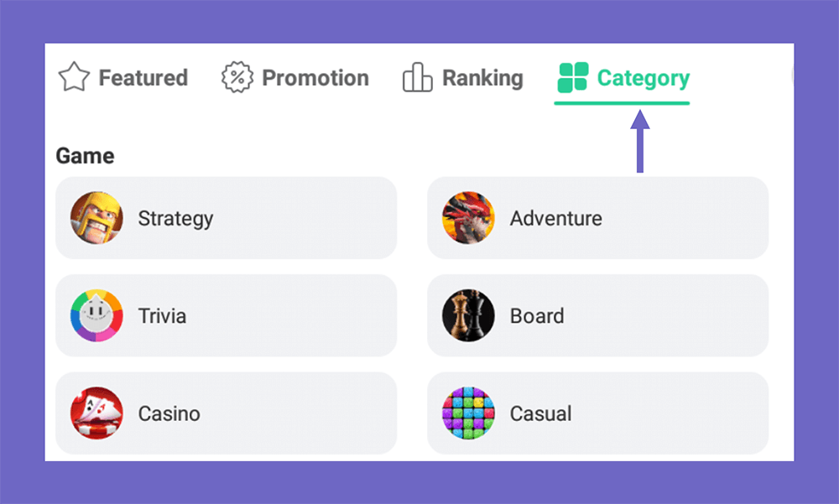Open the Strategy game category
This screenshot has width=839, height=504.
coord(227,218)
